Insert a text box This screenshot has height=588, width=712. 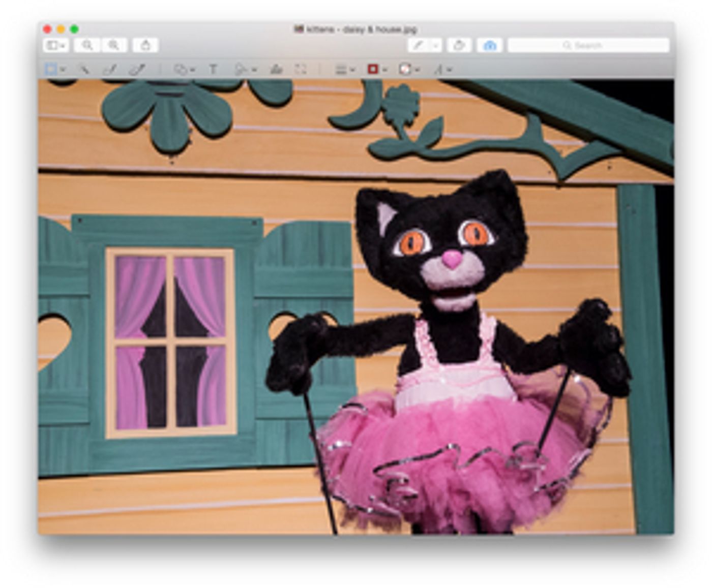[x=214, y=69]
